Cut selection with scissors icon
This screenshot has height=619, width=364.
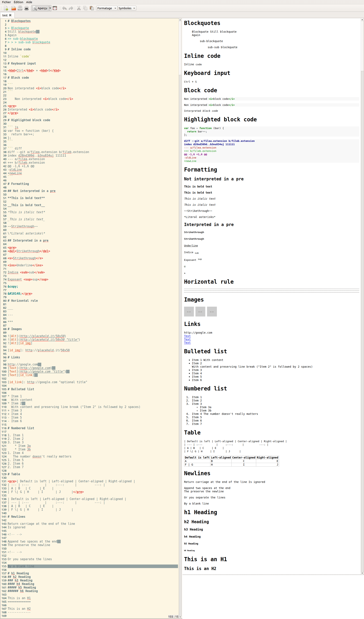point(79,8)
